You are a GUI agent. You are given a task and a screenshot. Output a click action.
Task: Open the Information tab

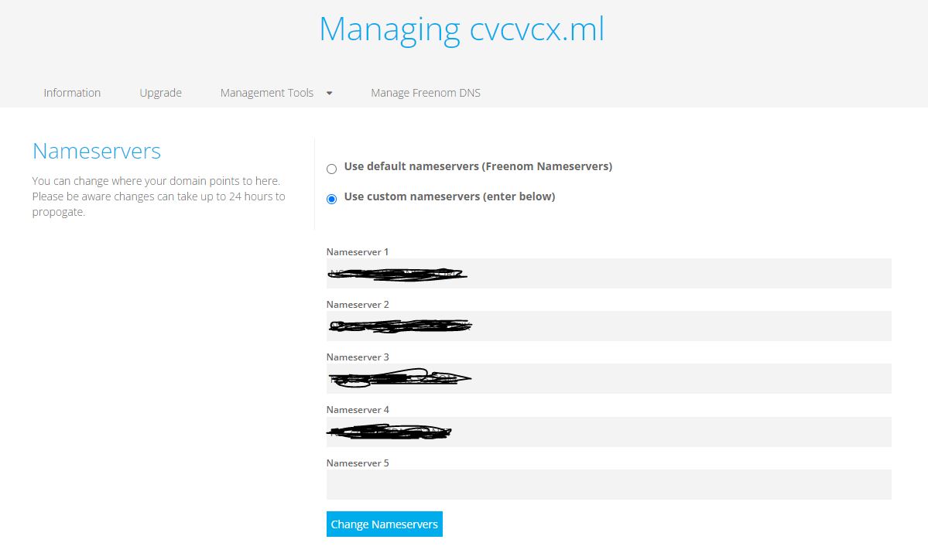point(72,93)
